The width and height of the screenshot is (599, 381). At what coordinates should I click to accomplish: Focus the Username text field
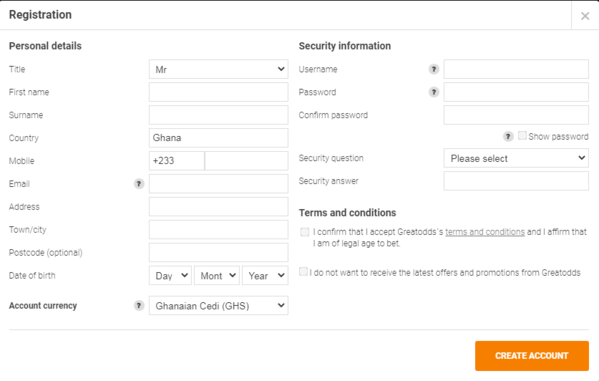tap(516, 69)
